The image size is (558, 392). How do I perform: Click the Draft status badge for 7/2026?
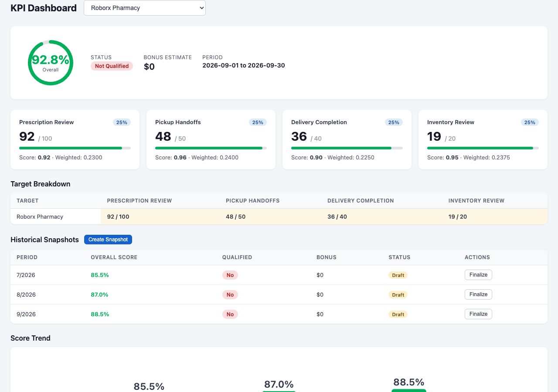(x=398, y=275)
